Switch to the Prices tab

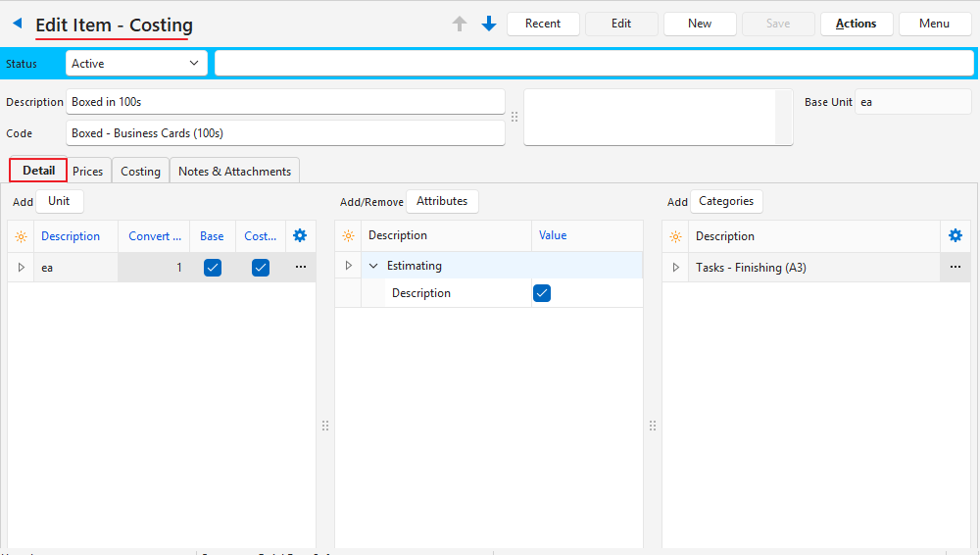(x=88, y=171)
